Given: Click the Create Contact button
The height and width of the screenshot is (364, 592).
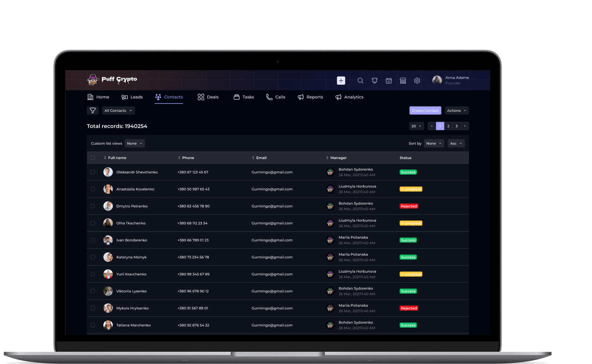Looking at the screenshot, I should click(x=425, y=110).
